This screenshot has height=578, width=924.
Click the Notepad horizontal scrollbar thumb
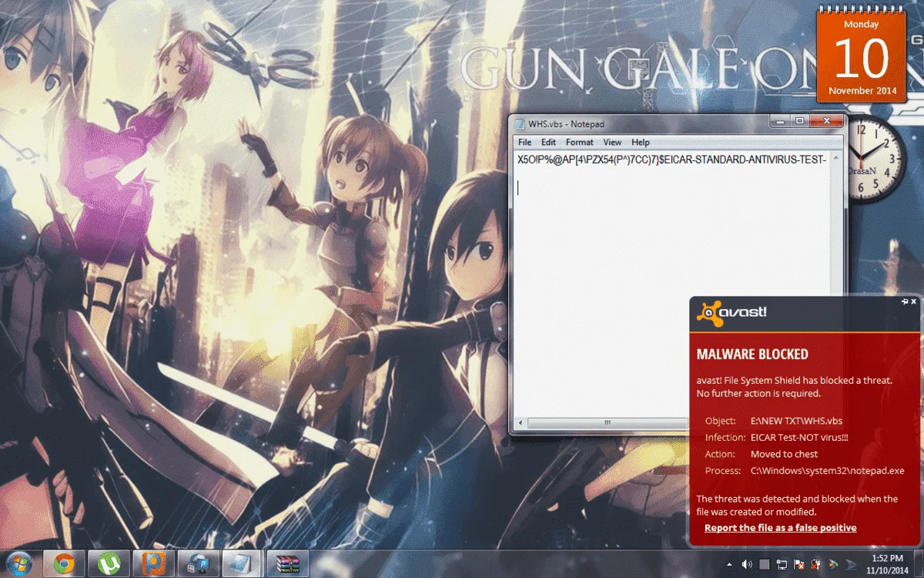click(607, 422)
